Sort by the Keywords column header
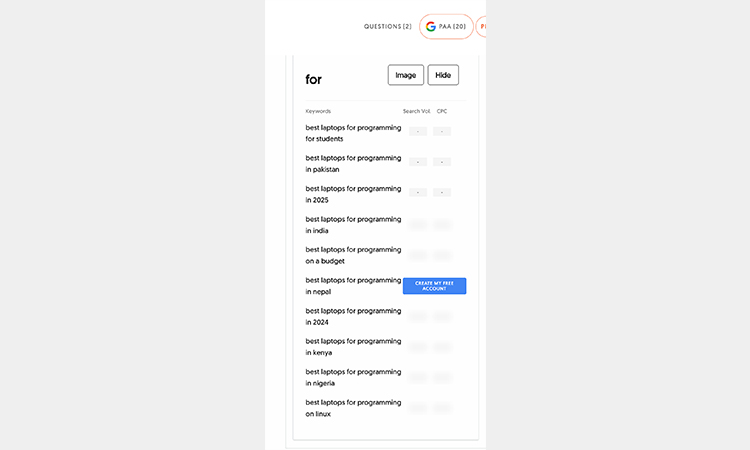Screen dimensions: 750x450 pos(318,111)
